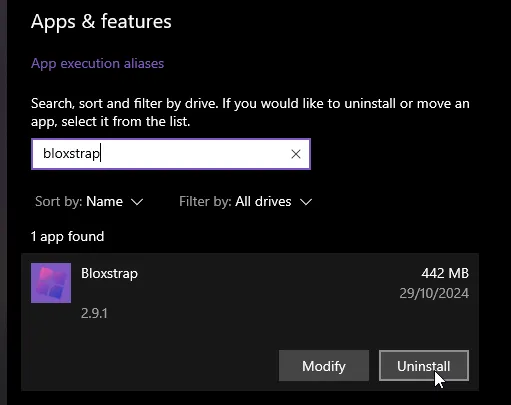This screenshot has height=405, width=511.
Task: Click the Modify button for Bloxstrap
Action: click(x=324, y=366)
